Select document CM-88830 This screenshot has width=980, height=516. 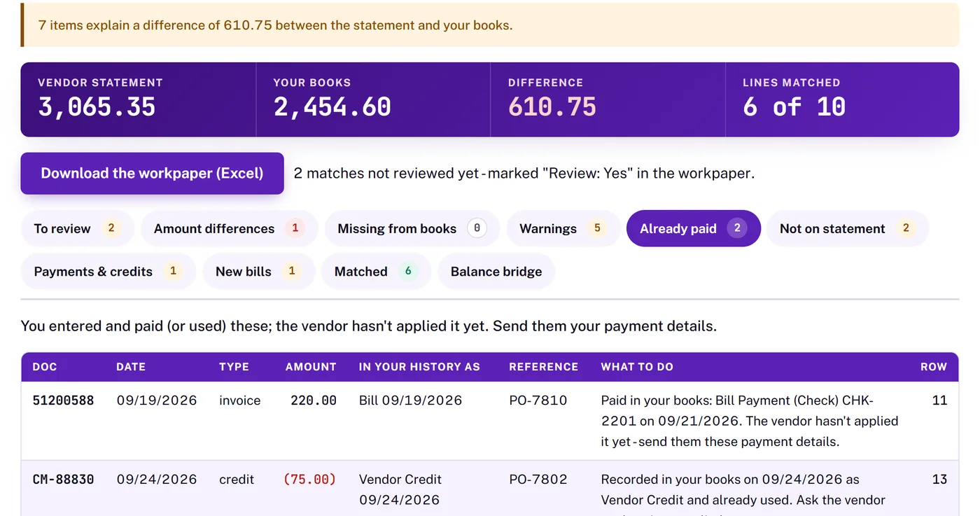pyautogui.click(x=63, y=480)
